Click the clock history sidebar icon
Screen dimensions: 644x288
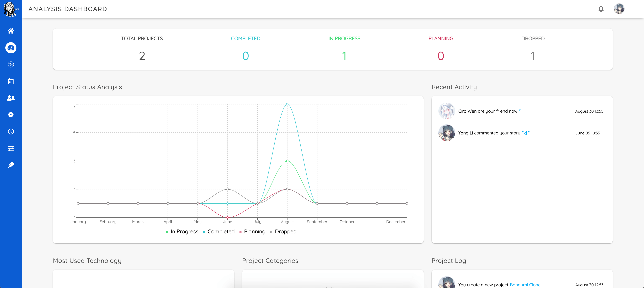point(11,131)
